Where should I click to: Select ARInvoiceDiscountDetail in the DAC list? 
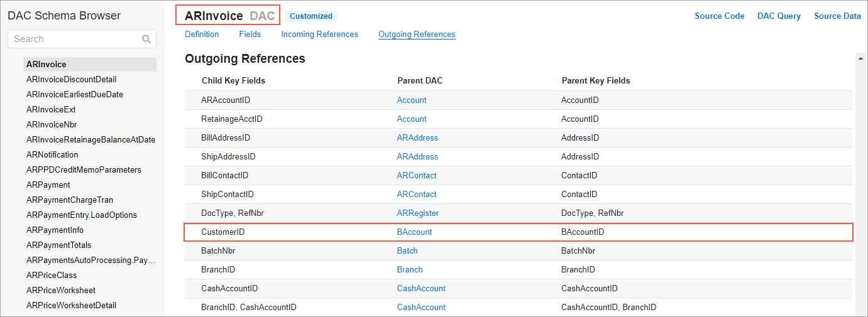[71, 80]
